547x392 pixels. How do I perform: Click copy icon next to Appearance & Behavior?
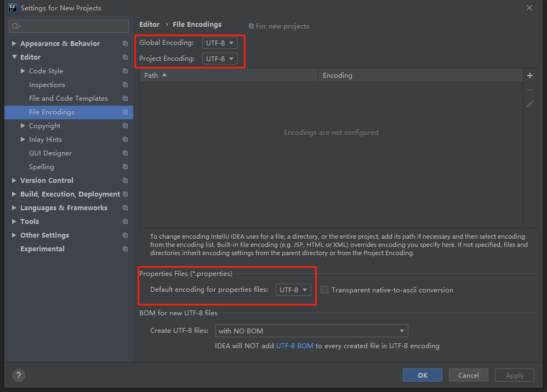125,44
